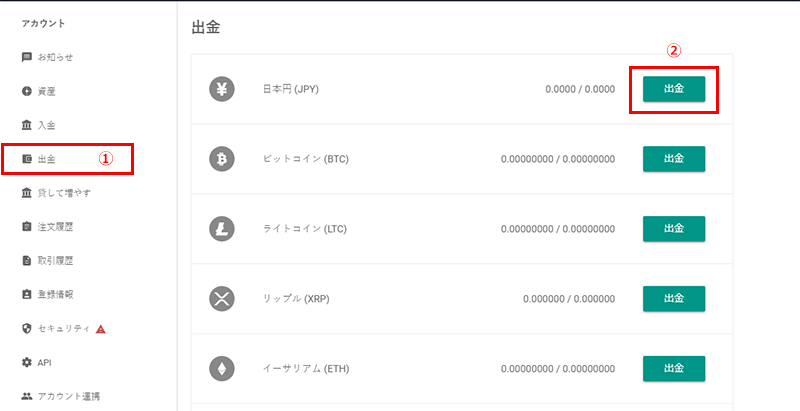
Task: Click the Ripple XRP coin icon
Action: [221, 299]
